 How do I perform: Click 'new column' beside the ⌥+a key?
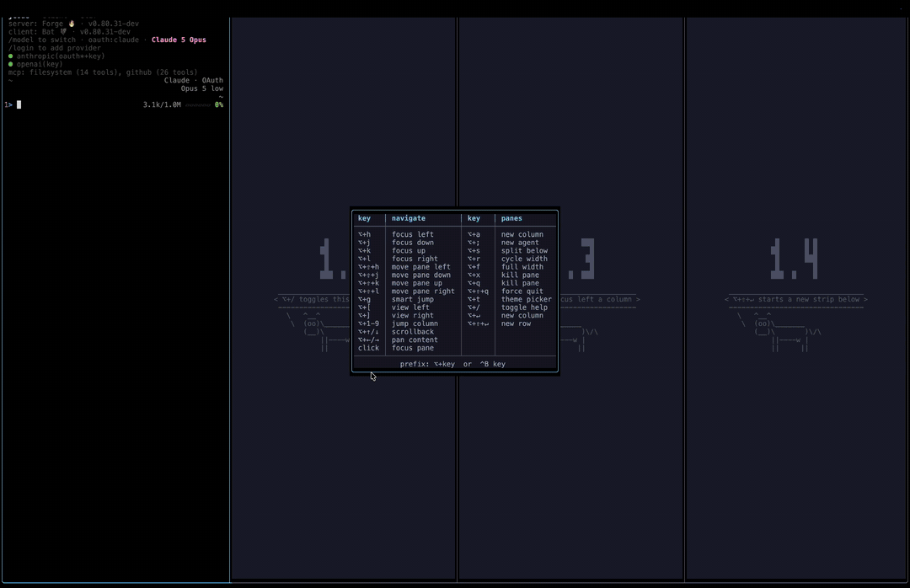(x=522, y=234)
